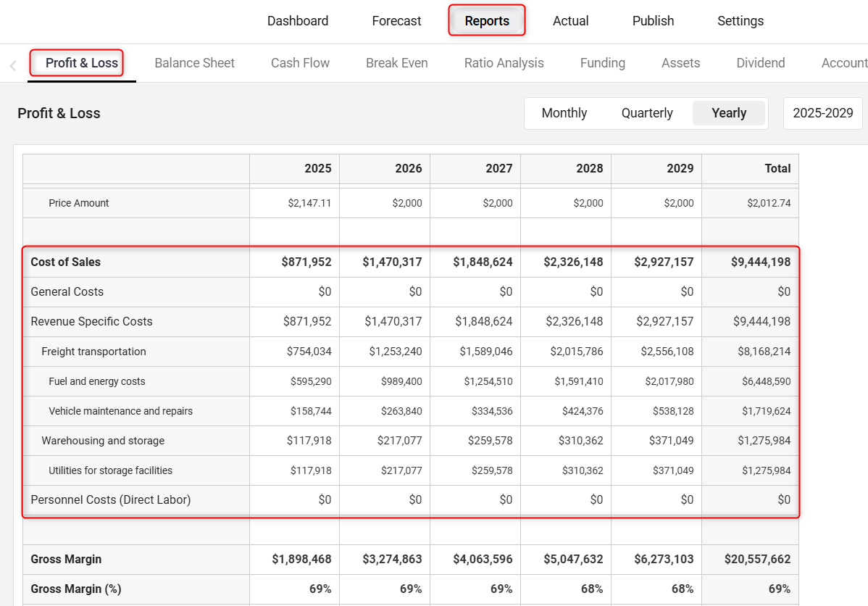Screen dimensions: 868x606
Task: Switch view to Monthly
Action: pyautogui.click(x=564, y=113)
